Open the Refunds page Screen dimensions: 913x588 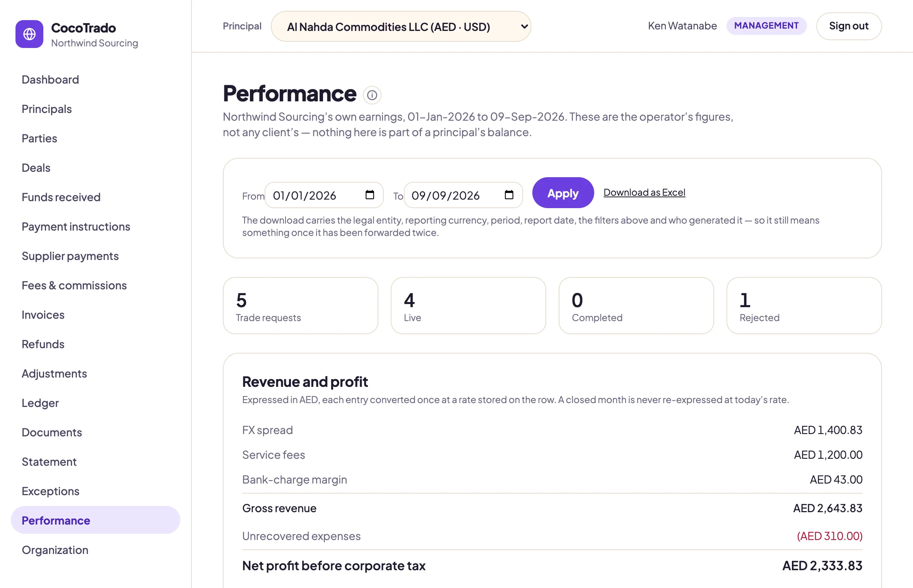(43, 344)
